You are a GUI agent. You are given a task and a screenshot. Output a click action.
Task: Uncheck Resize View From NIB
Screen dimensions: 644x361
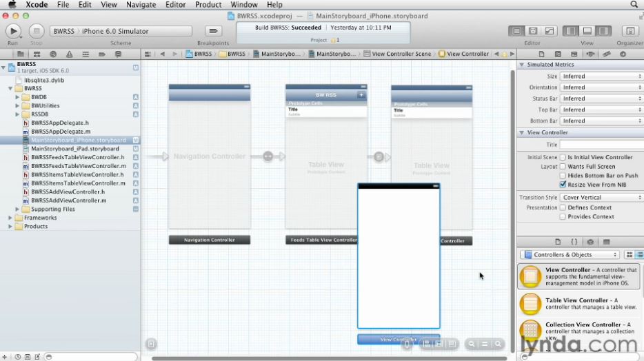click(563, 185)
